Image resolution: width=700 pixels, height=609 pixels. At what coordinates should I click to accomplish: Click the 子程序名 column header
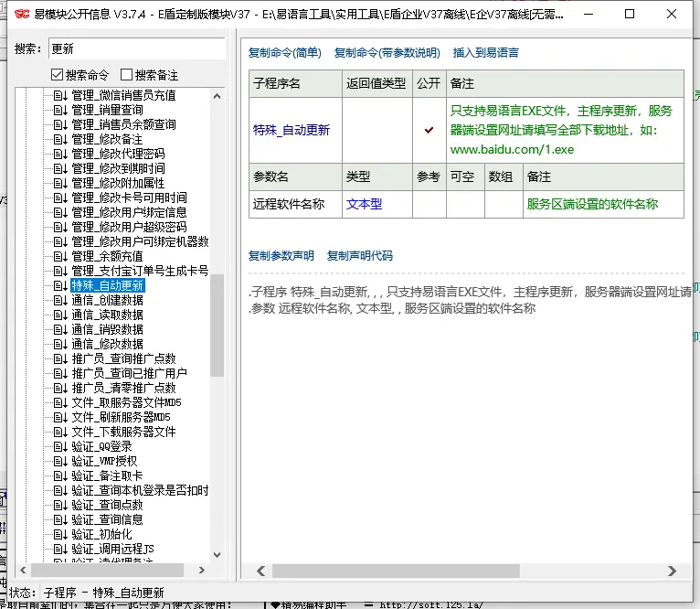tap(295, 83)
